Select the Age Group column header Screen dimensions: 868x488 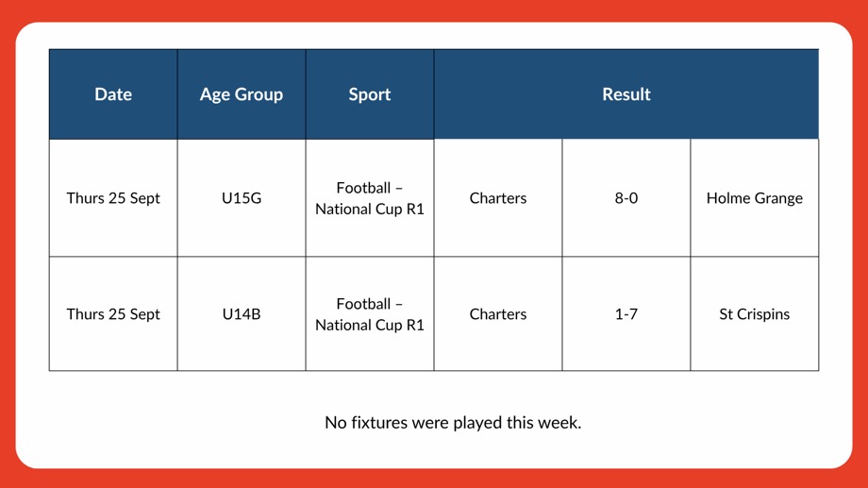pos(242,94)
